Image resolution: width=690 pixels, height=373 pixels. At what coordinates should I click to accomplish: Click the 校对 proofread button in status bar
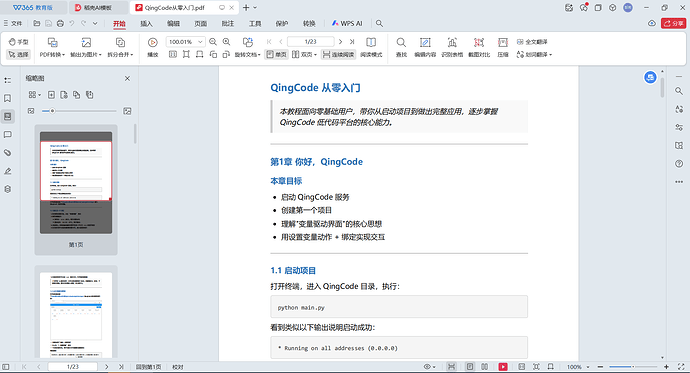pyautogui.click(x=178, y=367)
